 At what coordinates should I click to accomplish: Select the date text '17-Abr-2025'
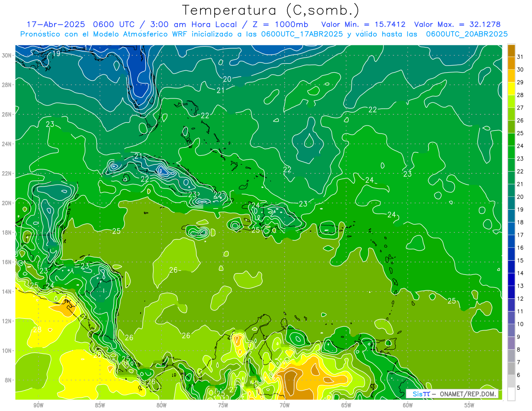point(56,24)
